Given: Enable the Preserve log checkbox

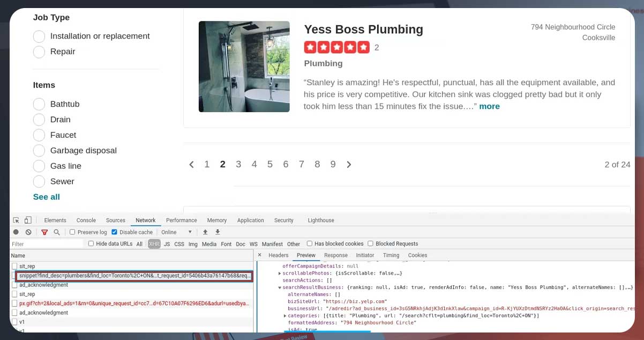Looking at the screenshot, I should tap(72, 232).
